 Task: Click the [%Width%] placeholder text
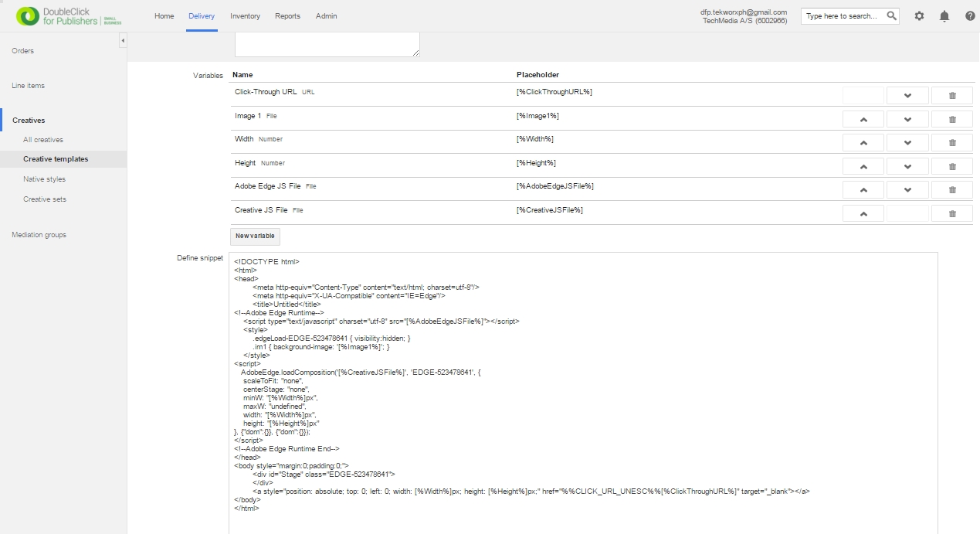[535, 139]
